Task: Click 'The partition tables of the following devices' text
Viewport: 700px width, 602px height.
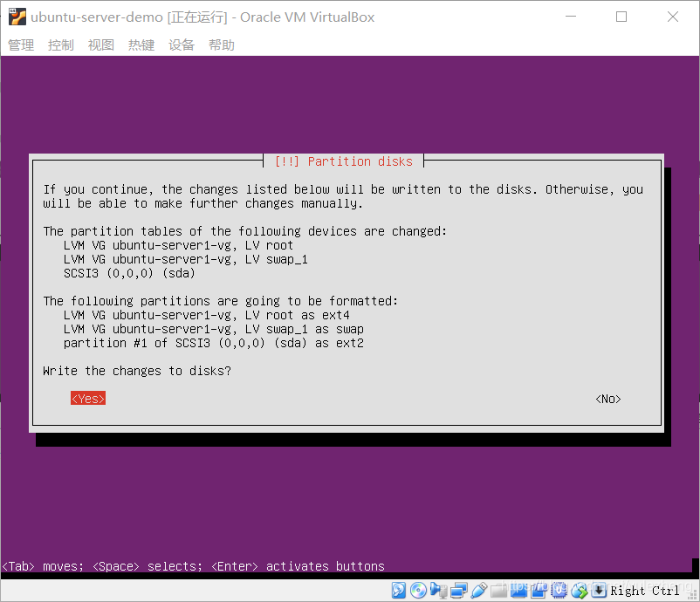Action: [x=245, y=231]
